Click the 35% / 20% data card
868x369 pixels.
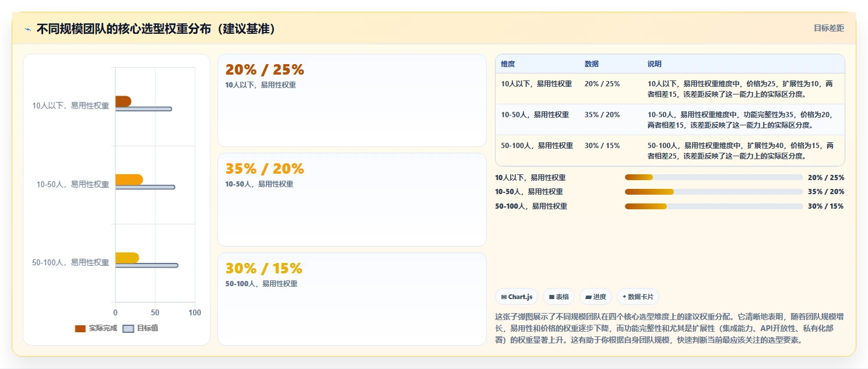[x=352, y=199]
